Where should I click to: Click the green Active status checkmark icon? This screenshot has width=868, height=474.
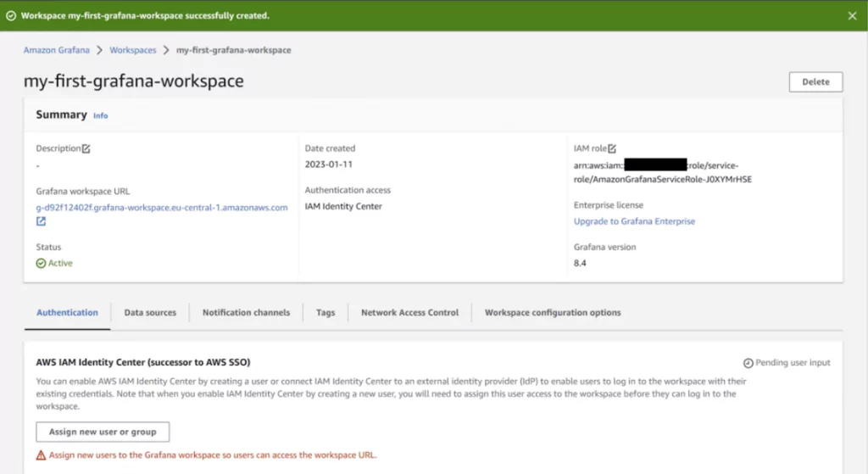[41, 264]
